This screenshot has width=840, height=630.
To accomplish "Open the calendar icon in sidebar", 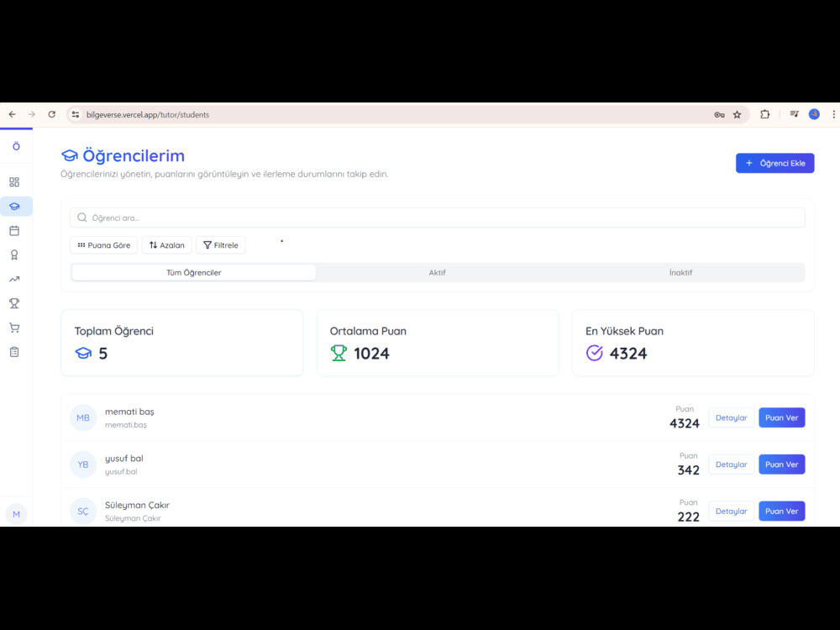I will click(x=14, y=230).
